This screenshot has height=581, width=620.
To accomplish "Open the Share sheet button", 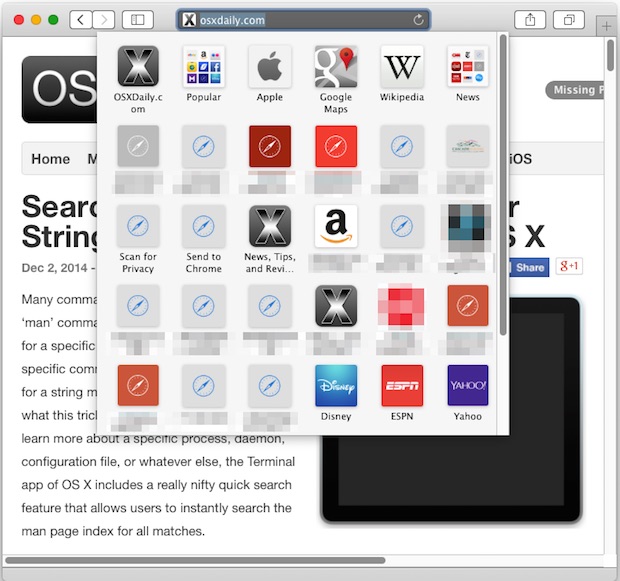I will pos(530,19).
